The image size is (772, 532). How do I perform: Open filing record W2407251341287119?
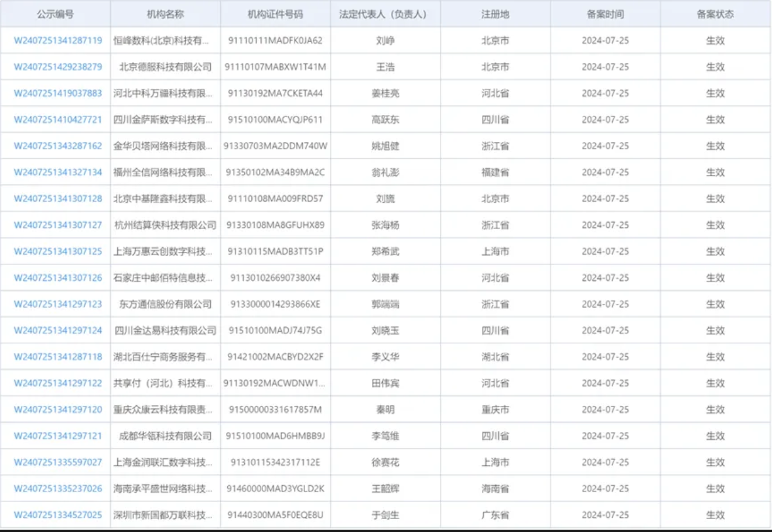pos(58,40)
